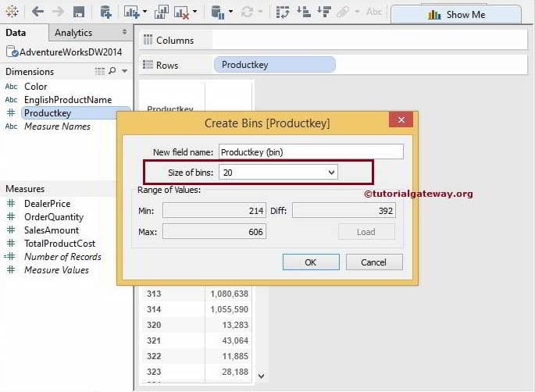Click the Tableau start page logo icon
The image size is (535, 392).
click(12, 12)
